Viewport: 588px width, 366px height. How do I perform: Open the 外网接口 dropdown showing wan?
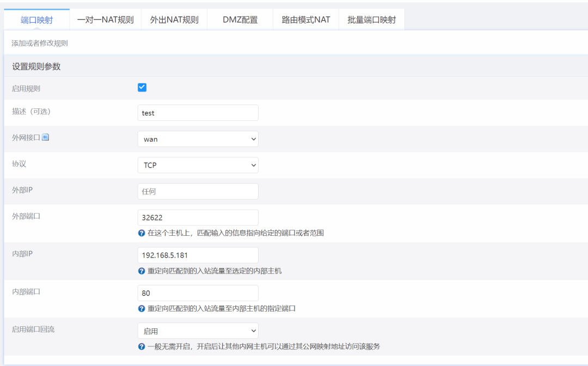(198, 139)
